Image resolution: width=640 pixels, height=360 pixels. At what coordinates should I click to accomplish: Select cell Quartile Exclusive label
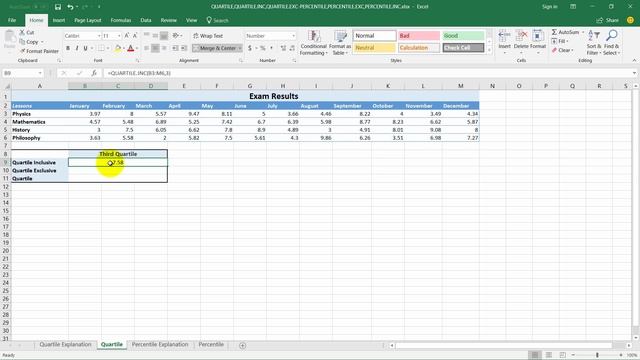[x=40, y=171]
